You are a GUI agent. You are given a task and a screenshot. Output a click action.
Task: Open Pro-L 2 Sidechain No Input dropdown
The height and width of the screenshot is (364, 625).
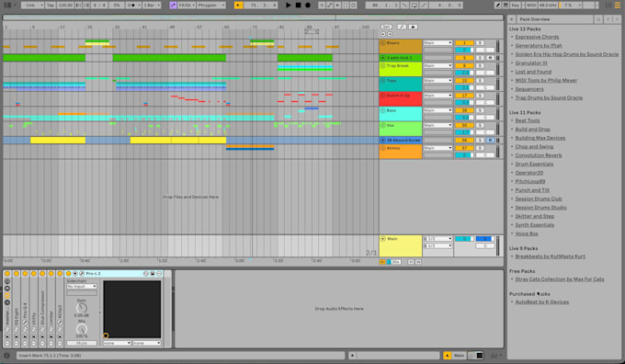click(x=82, y=286)
